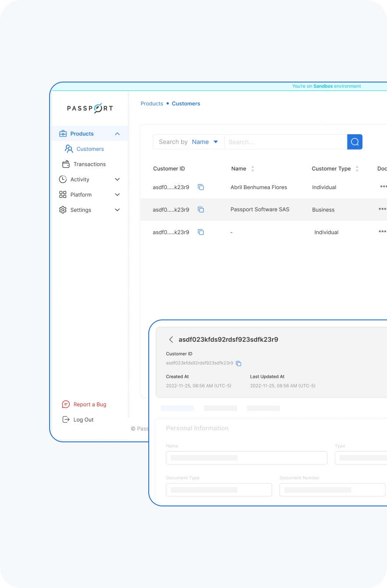
Task: Click the Document Number field
Action: click(x=333, y=490)
